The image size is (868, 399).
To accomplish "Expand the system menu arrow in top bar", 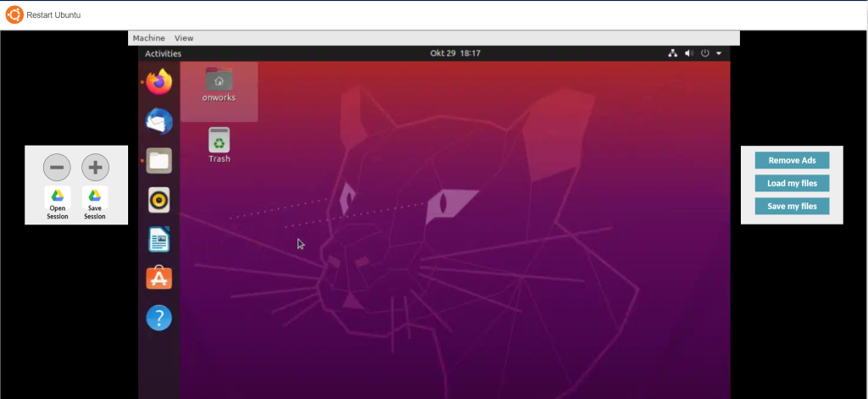I will (719, 53).
